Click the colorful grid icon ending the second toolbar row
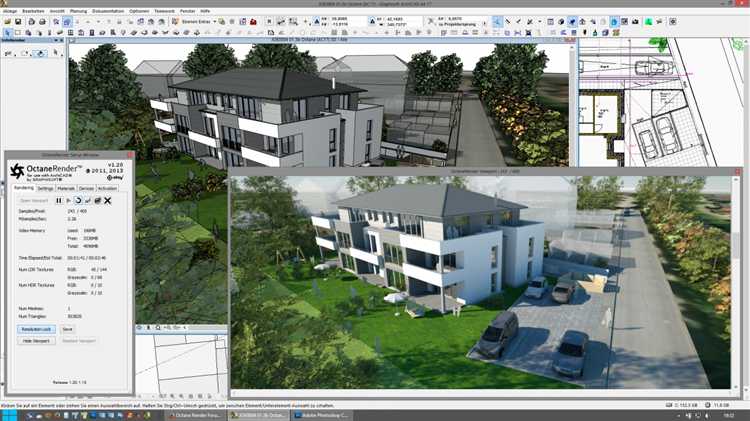This screenshot has width=750, height=421. (x=616, y=33)
